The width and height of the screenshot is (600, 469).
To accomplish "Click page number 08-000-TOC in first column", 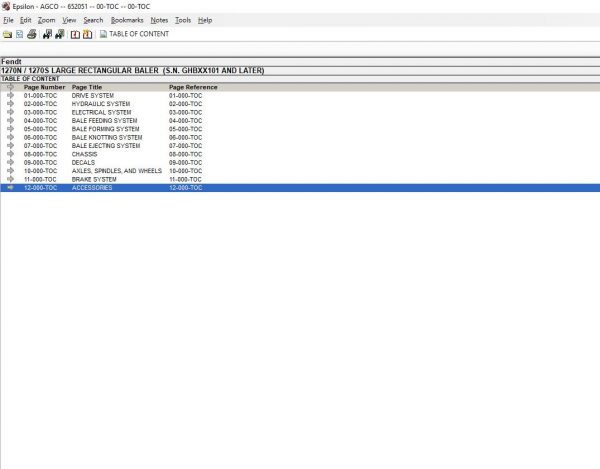I will tap(40, 155).
